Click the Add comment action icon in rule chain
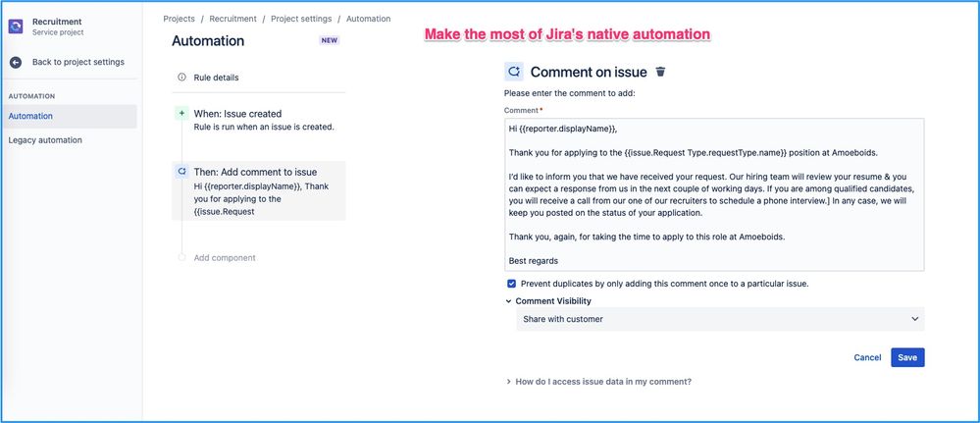Viewport: 980px width, 423px height. coord(181,172)
